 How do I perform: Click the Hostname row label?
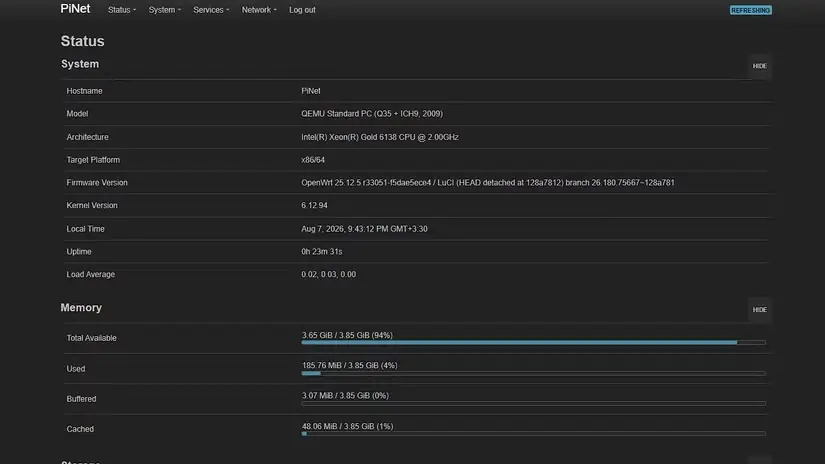[84, 91]
